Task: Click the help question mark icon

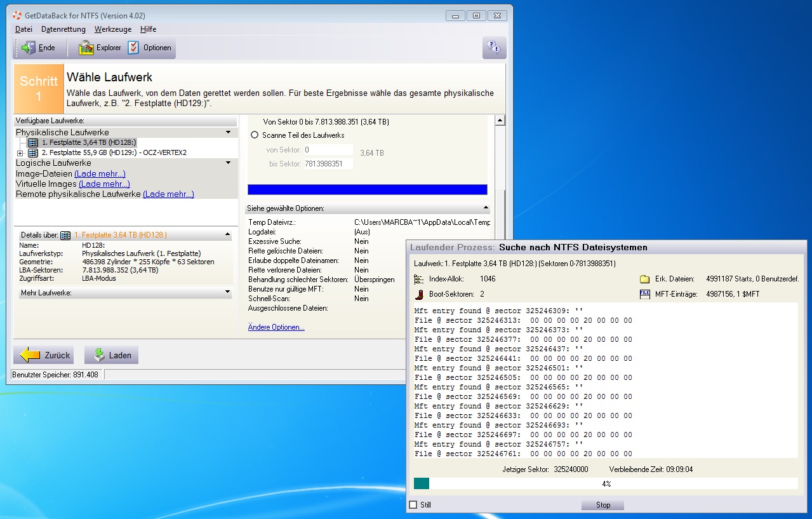Action: (x=494, y=48)
